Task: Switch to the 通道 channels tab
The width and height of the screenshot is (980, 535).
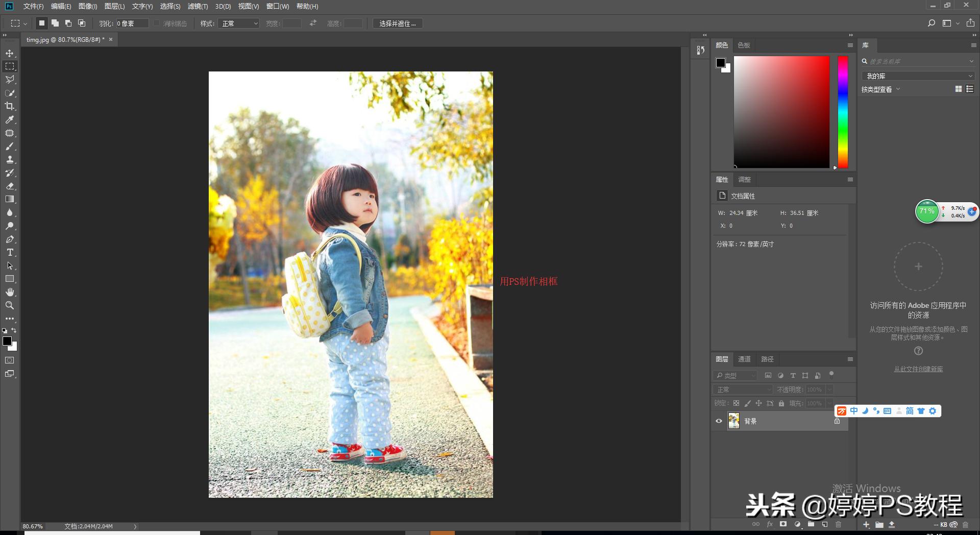Action: coord(744,359)
